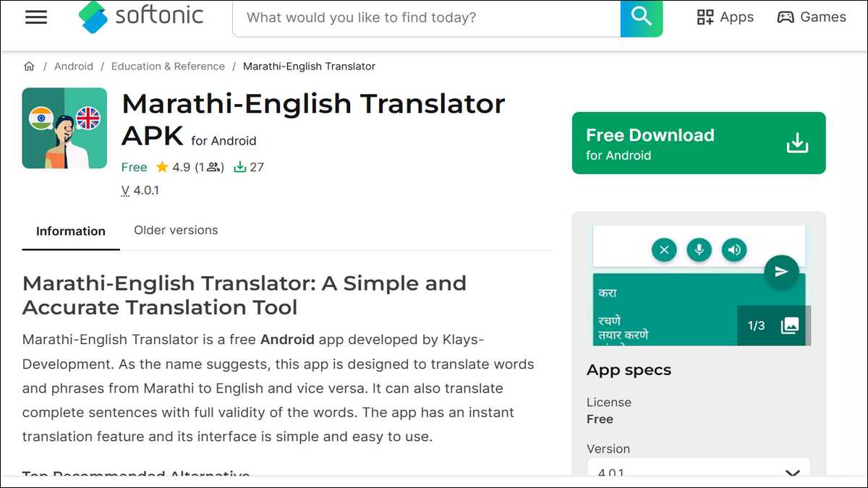
Task: Click the blue search magnifier button
Action: click(x=642, y=18)
